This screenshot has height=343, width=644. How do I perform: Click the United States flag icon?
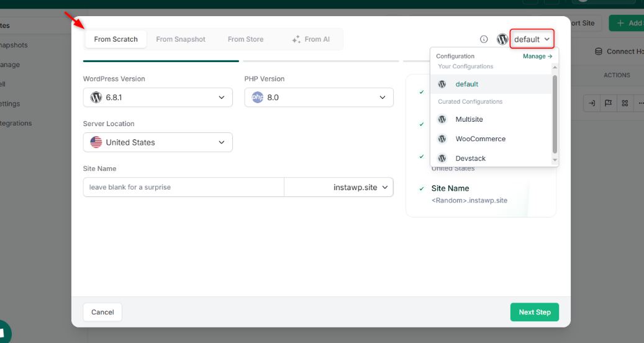(96, 142)
